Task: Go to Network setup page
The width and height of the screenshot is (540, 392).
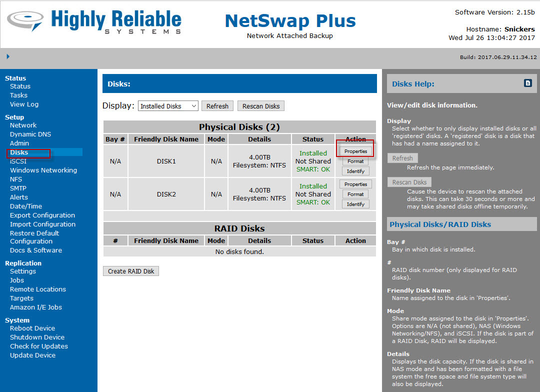Action: [23, 125]
